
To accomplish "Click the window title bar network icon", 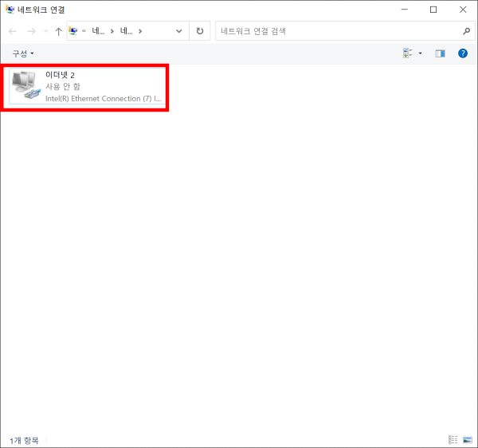I will pyautogui.click(x=10, y=10).
